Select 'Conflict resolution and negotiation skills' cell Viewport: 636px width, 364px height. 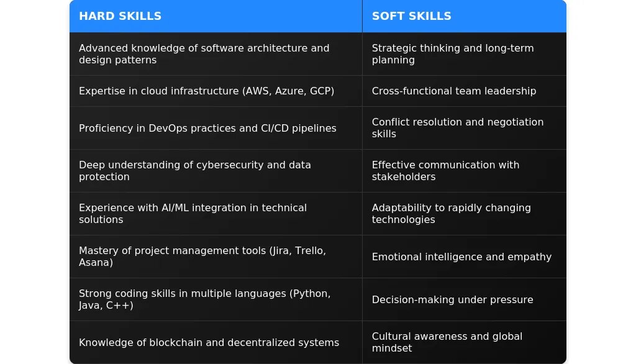coord(465,128)
